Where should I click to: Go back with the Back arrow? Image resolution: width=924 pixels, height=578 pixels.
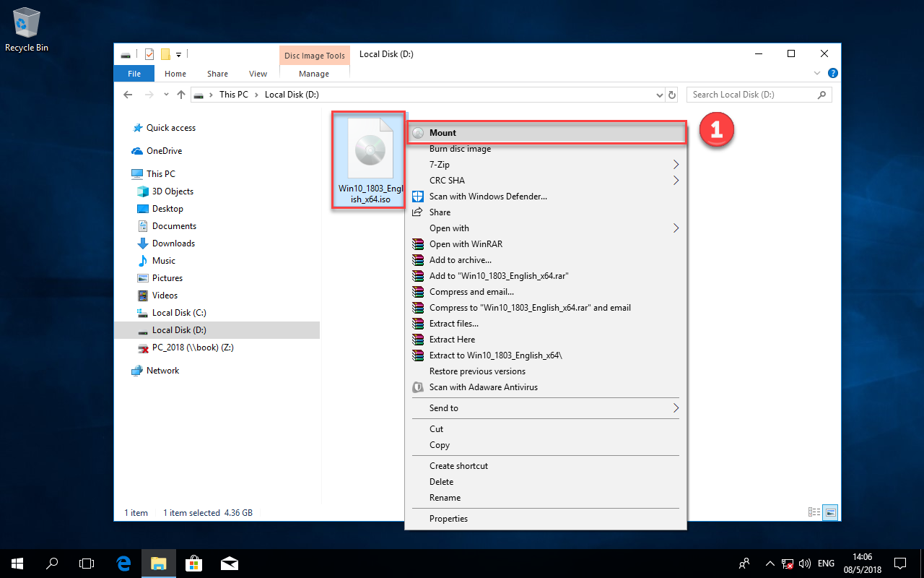[x=128, y=95]
